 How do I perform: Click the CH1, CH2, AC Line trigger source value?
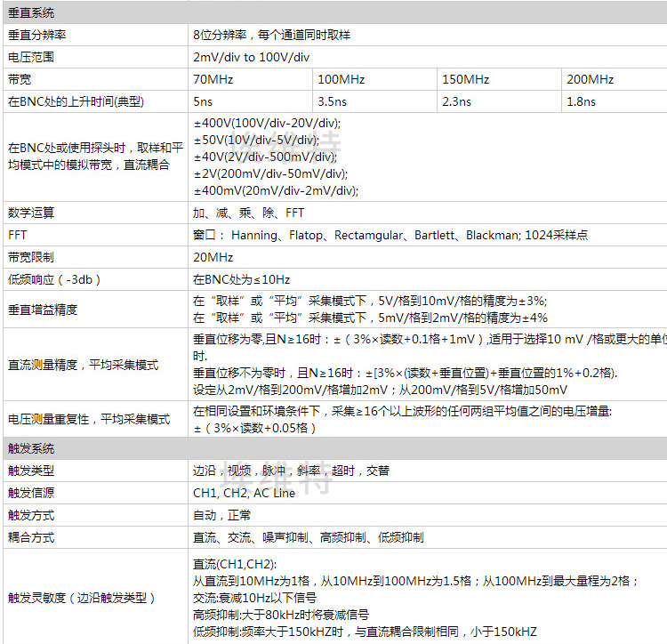coord(244,493)
